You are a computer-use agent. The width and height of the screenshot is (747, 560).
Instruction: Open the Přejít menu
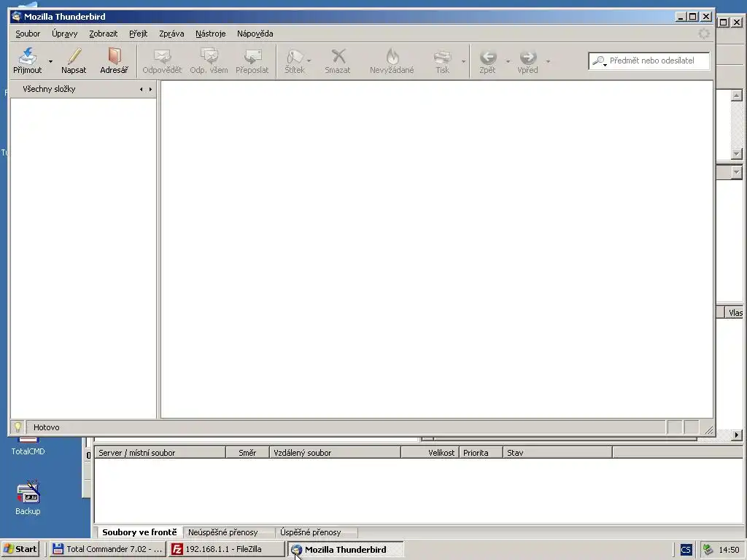pyautogui.click(x=138, y=34)
